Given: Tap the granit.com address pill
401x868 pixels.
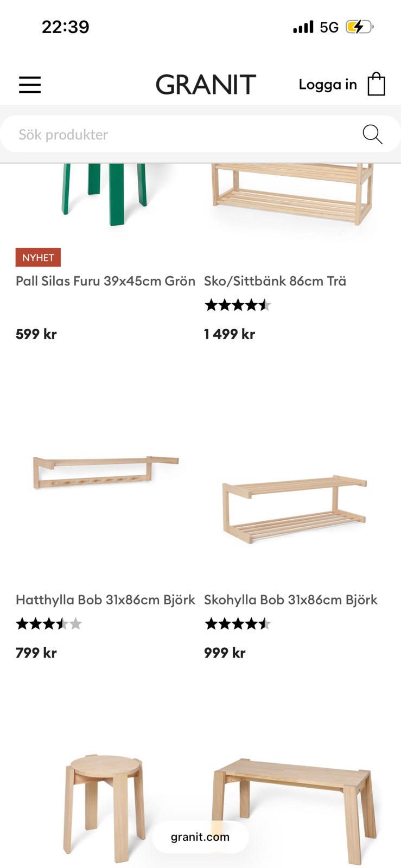Looking at the screenshot, I should (200, 837).
